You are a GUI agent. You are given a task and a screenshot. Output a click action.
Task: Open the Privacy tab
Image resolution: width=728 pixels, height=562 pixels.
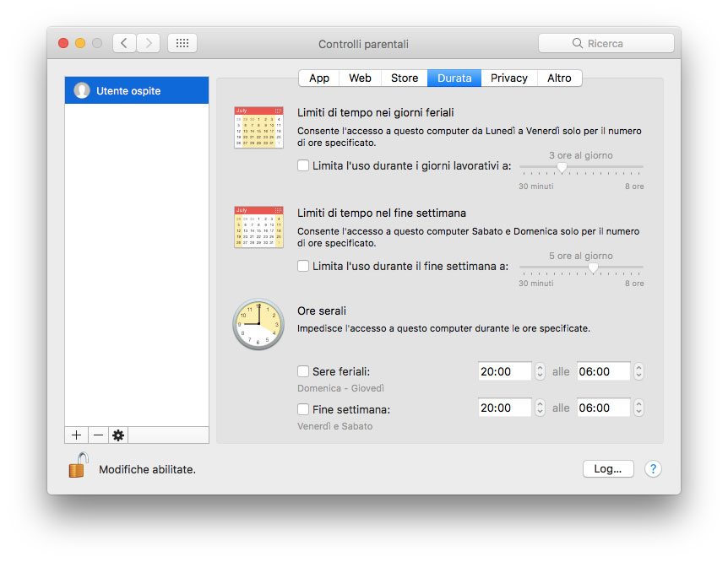click(x=509, y=78)
